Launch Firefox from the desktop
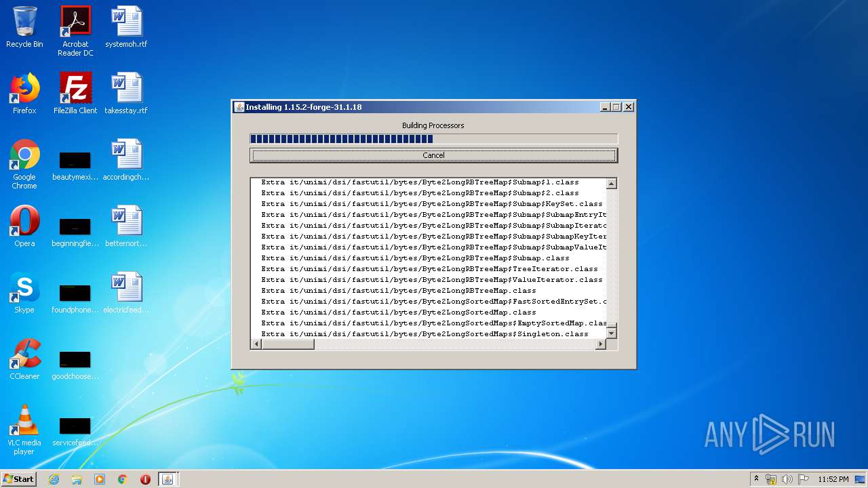 click(24, 94)
